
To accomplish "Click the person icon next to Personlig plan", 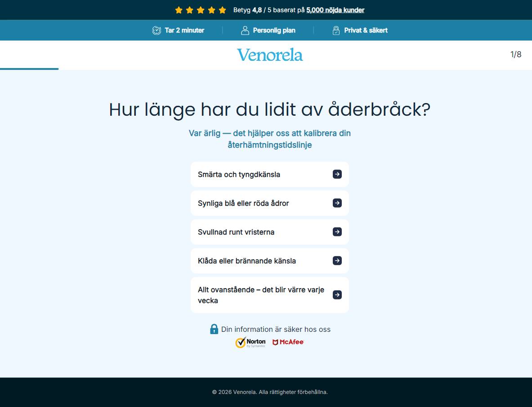I will point(245,30).
